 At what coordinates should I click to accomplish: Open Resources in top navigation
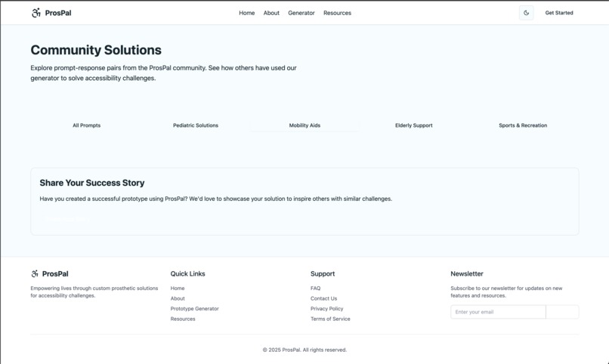(337, 13)
